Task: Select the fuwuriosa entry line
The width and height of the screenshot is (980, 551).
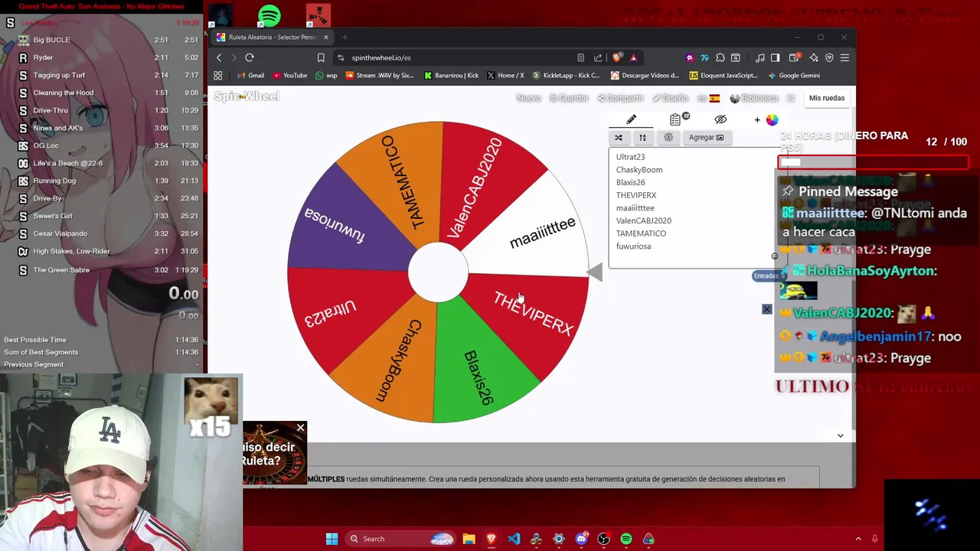Action: click(633, 246)
